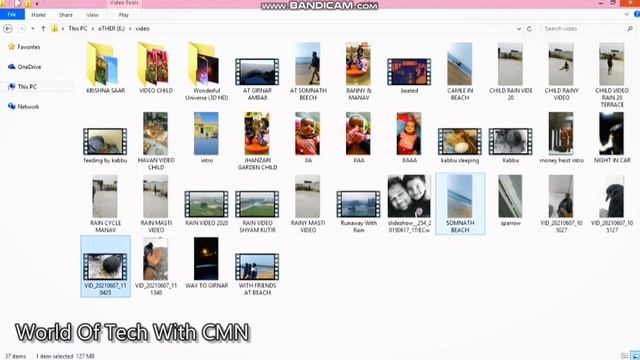Expand the ribbon with the chevron
The width and height of the screenshot is (640, 360).
(x=627, y=14)
